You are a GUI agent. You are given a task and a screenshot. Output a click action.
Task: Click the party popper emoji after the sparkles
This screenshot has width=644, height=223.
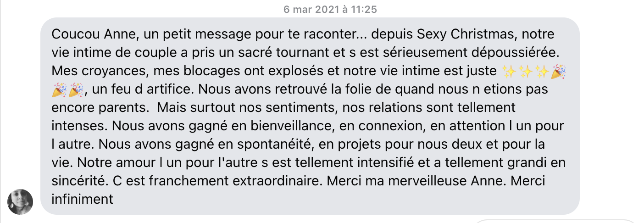(x=559, y=72)
